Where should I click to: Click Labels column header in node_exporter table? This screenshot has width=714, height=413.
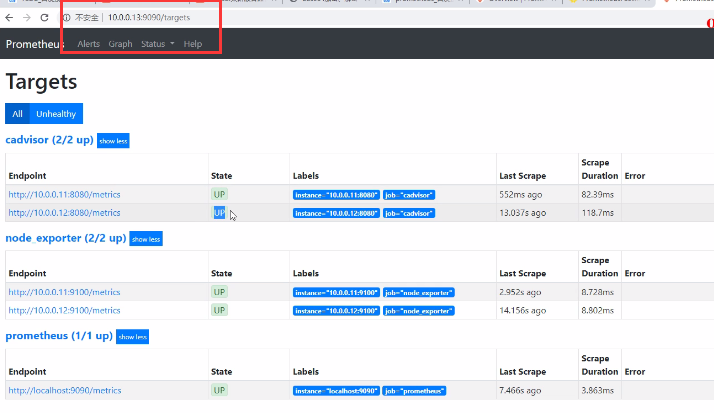tap(306, 273)
